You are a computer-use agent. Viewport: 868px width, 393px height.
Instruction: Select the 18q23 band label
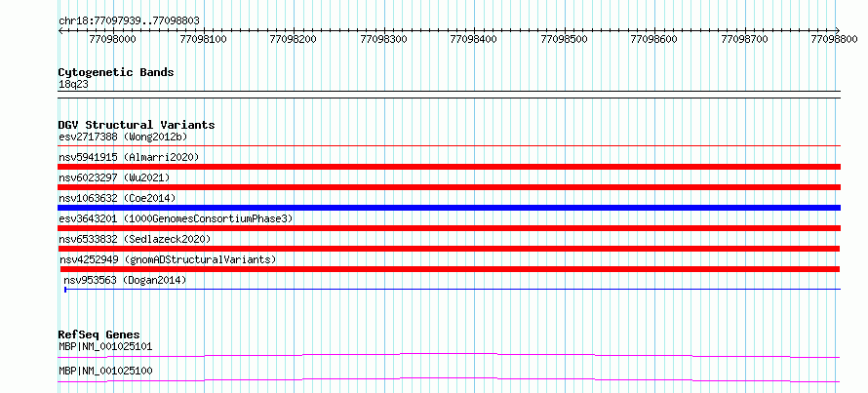click(73, 84)
